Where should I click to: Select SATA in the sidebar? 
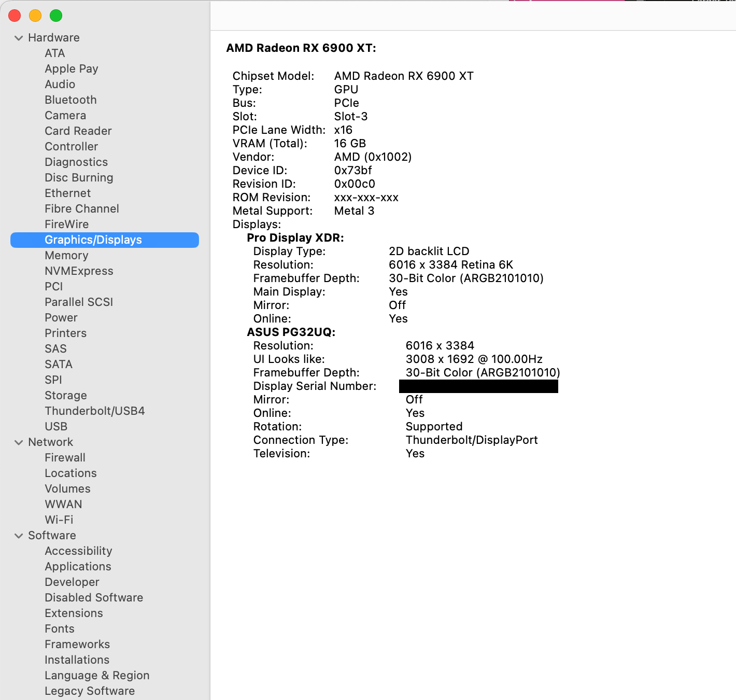click(x=59, y=365)
